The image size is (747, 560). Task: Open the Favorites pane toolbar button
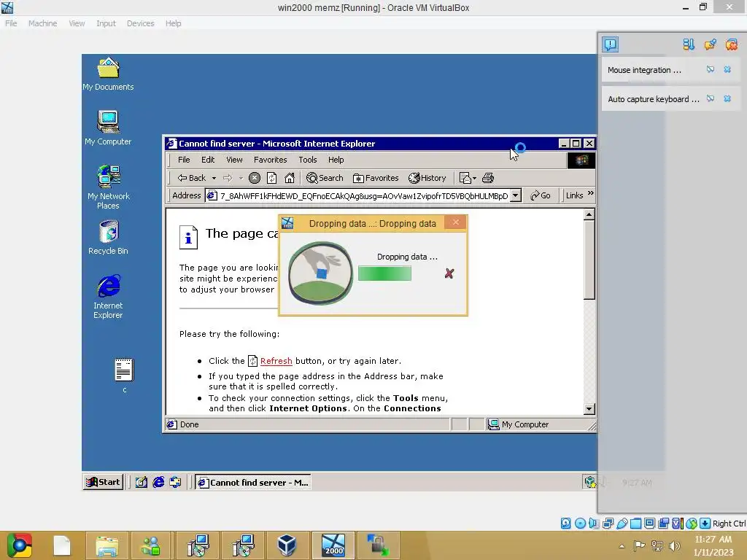376,178
